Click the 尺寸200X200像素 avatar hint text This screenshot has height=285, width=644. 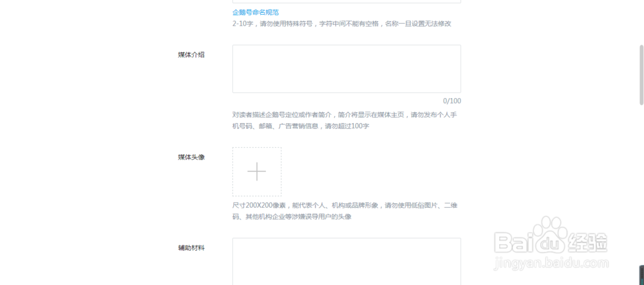pos(345,211)
